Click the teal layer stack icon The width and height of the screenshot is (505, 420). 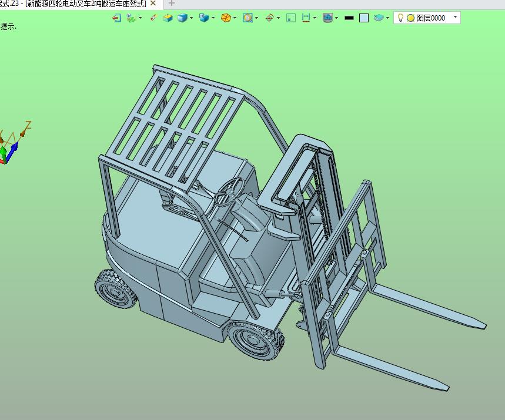(379, 18)
